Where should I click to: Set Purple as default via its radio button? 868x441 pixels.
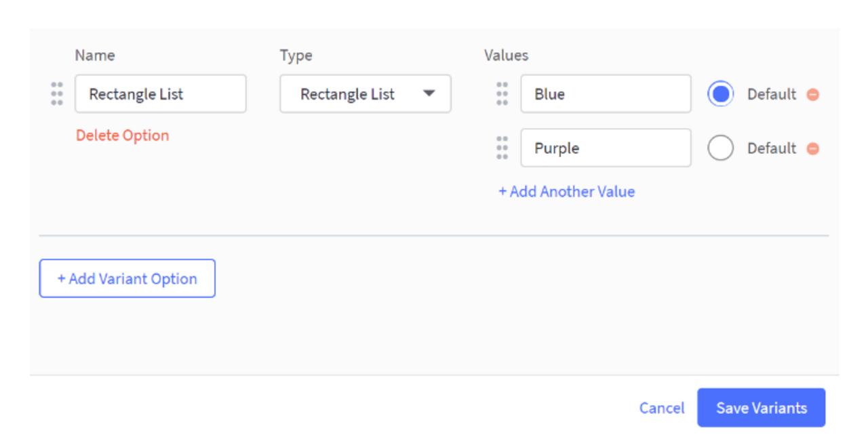(x=720, y=148)
